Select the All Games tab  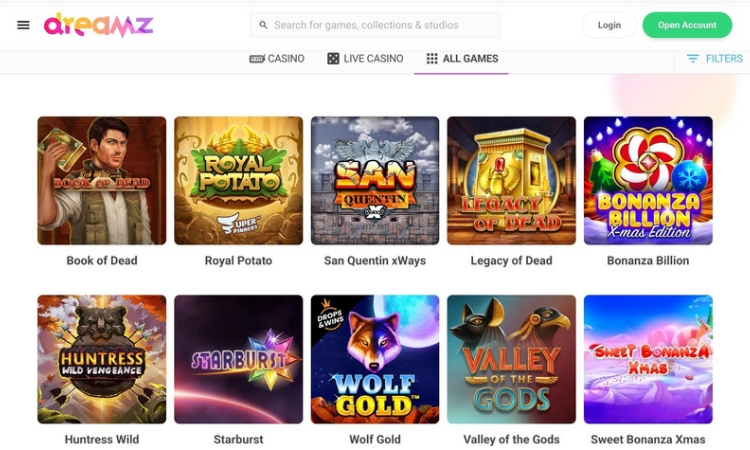pos(470,59)
